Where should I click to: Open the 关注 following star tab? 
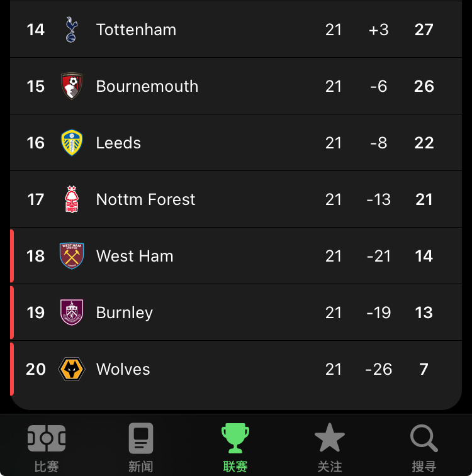(330, 448)
